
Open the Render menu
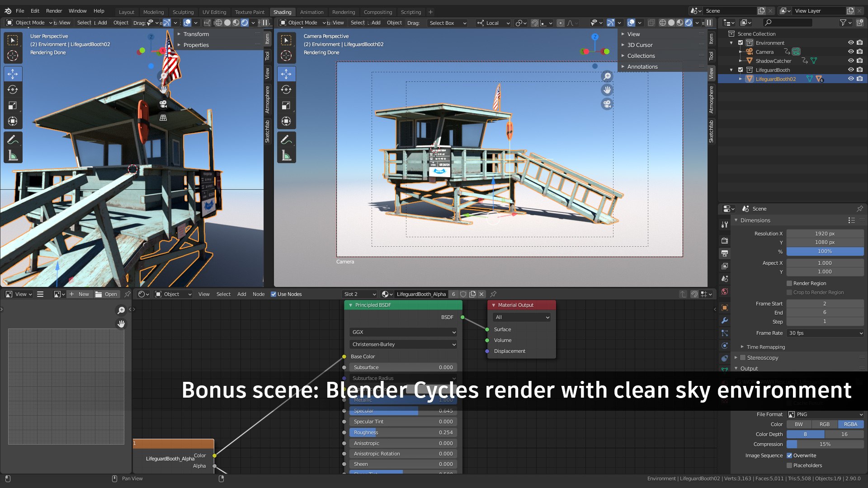54,11
